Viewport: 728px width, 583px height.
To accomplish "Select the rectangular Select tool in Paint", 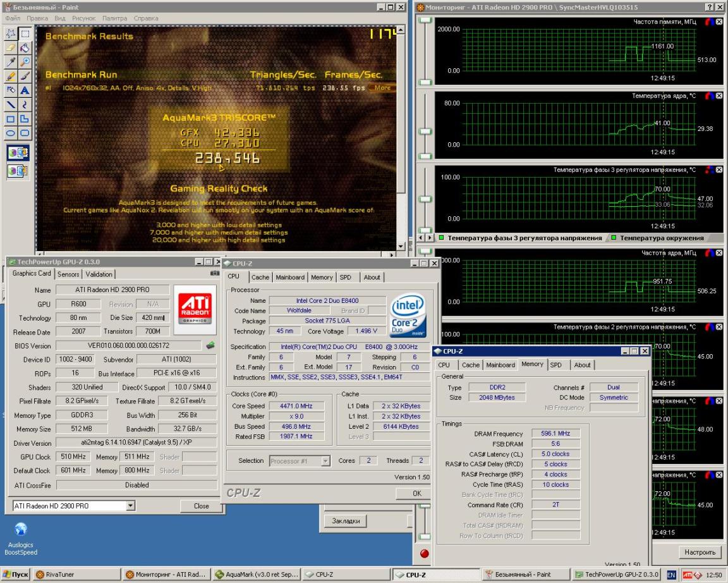I will click(25, 34).
